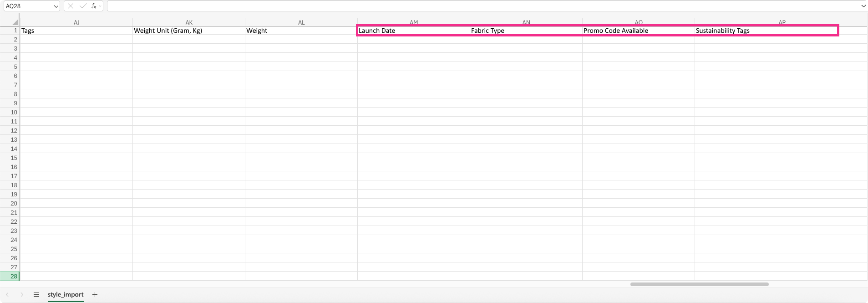Click the Promo Code Available cell
Image resolution: width=868 pixels, height=303 pixels.
[638, 31]
